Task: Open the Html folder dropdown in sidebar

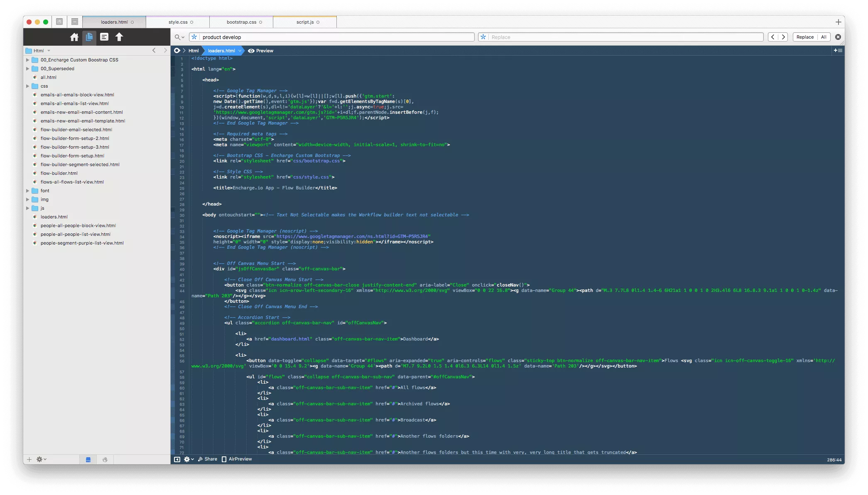Action: click(49, 51)
